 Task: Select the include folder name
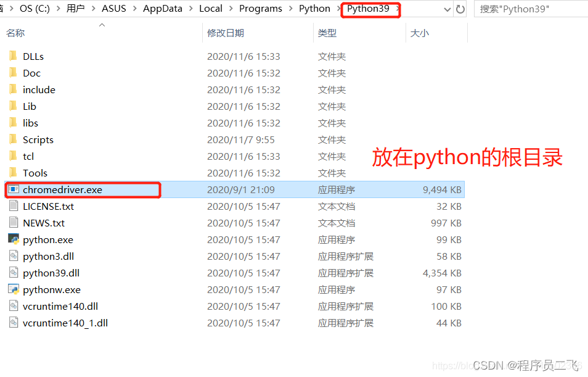tap(39, 89)
